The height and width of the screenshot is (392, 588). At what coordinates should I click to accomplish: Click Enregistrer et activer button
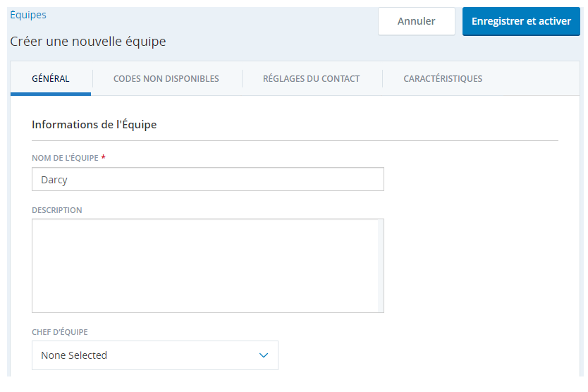(x=521, y=21)
